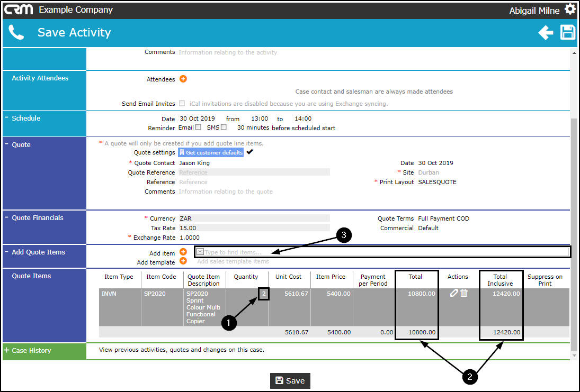The width and height of the screenshot is (580, 392).
Task: Open the dropdown arrow in find items field
Action: 200,252
